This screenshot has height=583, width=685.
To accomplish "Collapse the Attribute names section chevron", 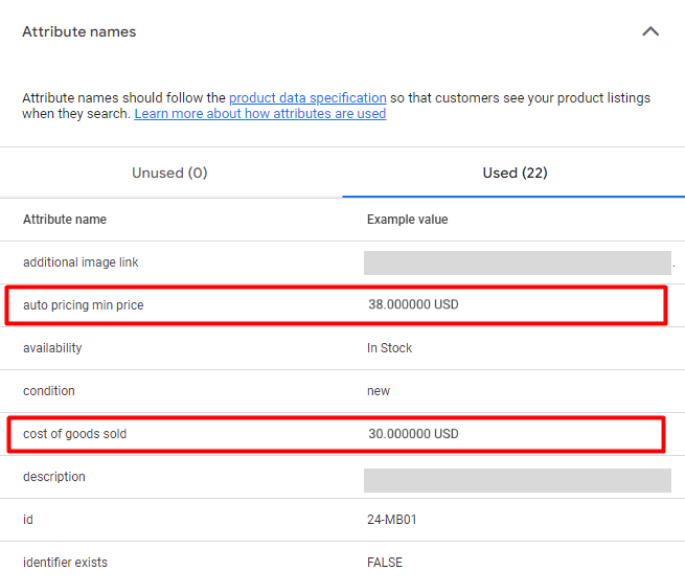I will point(650,31).
